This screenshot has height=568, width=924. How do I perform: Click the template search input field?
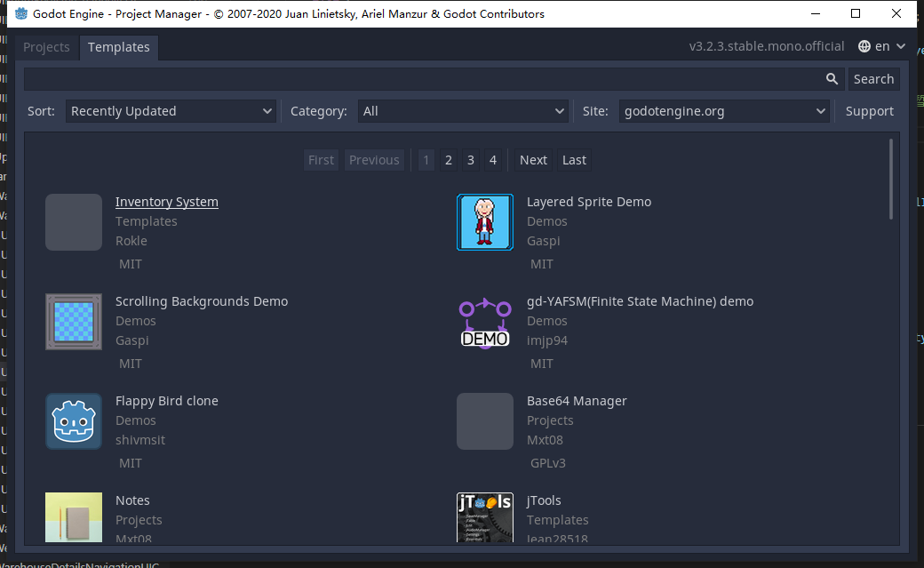point(422,79)
